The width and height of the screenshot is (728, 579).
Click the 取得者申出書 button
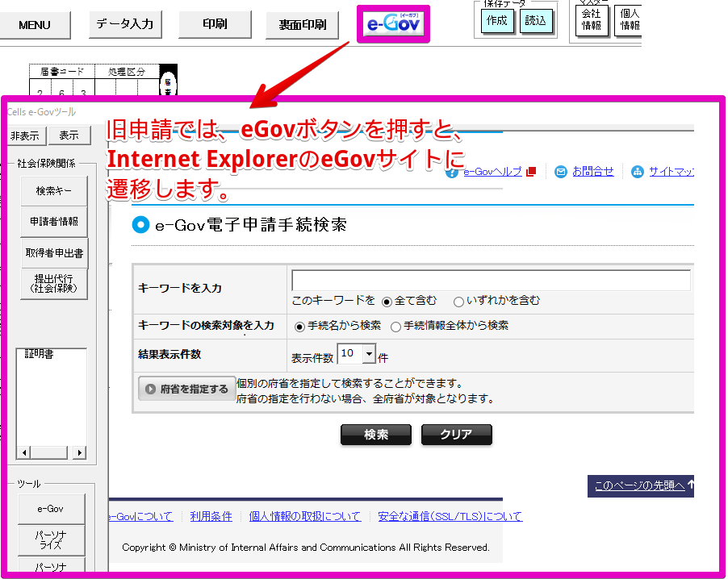pyautogui.click(x=54, y=253)
